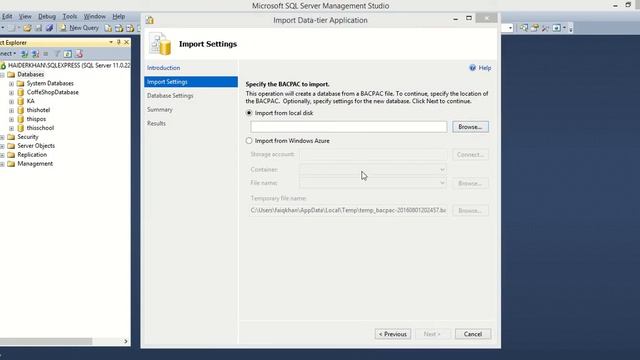Open the File name dropdown list
Image resolution: width=640 pixels, height=360 pixels.
click(x=442, y=183)
